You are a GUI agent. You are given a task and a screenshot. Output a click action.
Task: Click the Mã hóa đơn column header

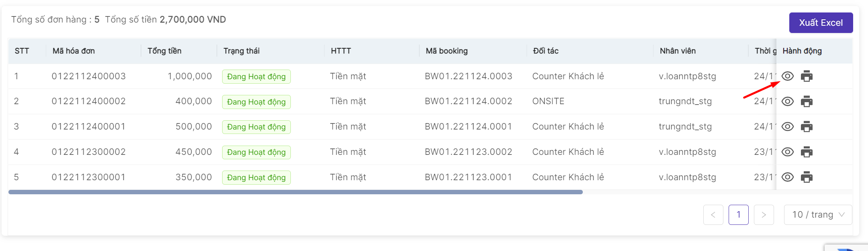point(74,51)
